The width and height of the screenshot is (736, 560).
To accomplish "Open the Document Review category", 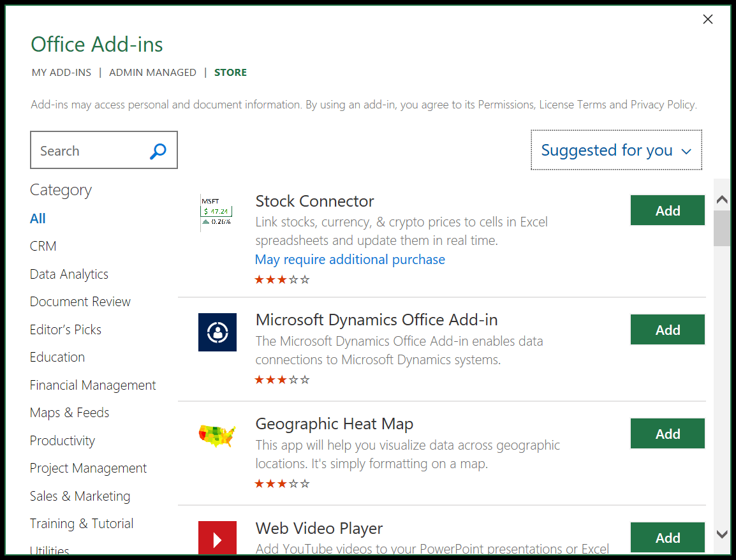I will coord(80,301).
